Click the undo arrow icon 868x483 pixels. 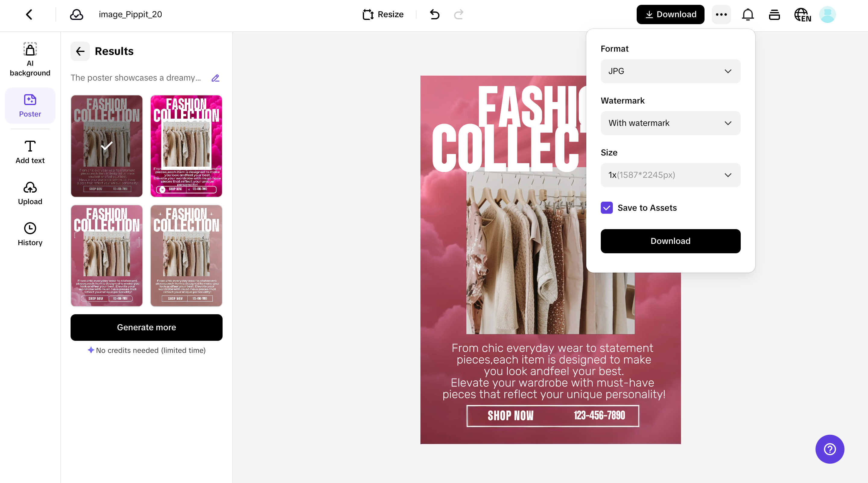[435, 14]
